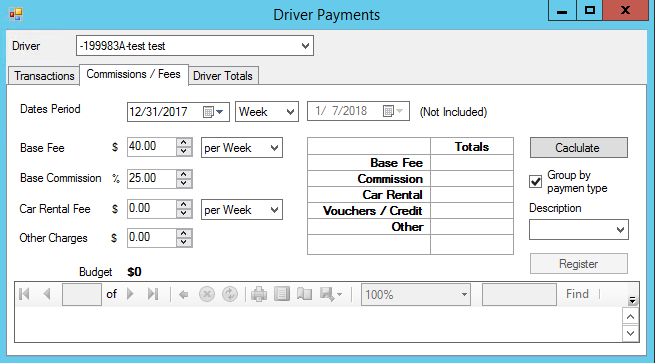
Task: Click the Base Fee row label in totals table
Action: 369,162
